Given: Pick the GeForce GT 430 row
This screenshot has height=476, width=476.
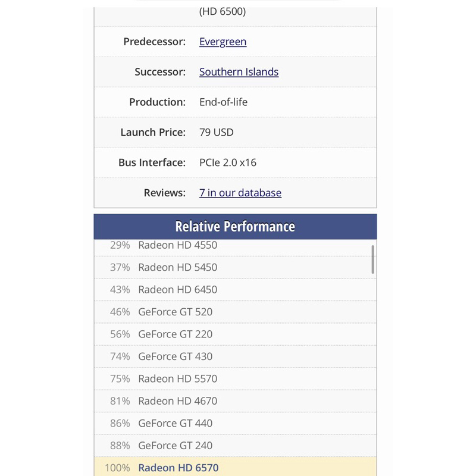Looking at the screenshot, I should pyautogui.click(x=175, y=356).
